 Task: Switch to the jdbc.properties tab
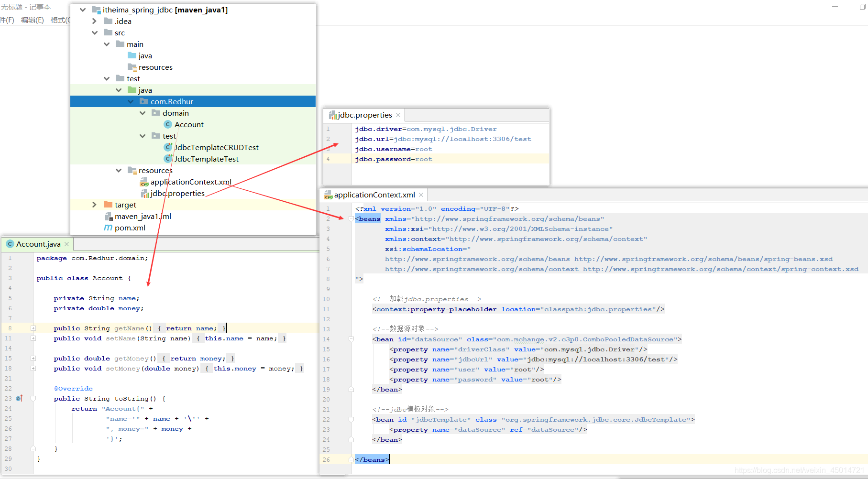coord(364,115)
